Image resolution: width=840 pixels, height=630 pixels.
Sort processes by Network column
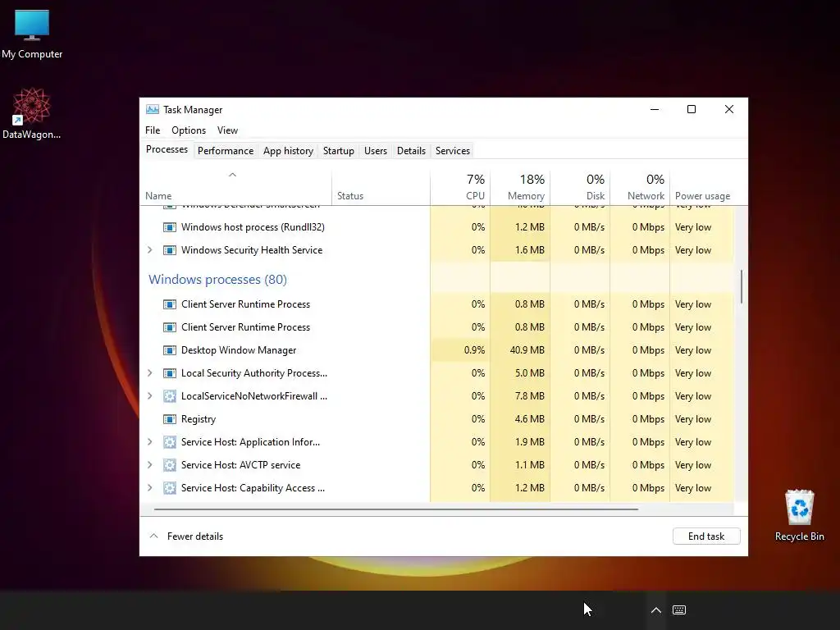pos(640,188)
